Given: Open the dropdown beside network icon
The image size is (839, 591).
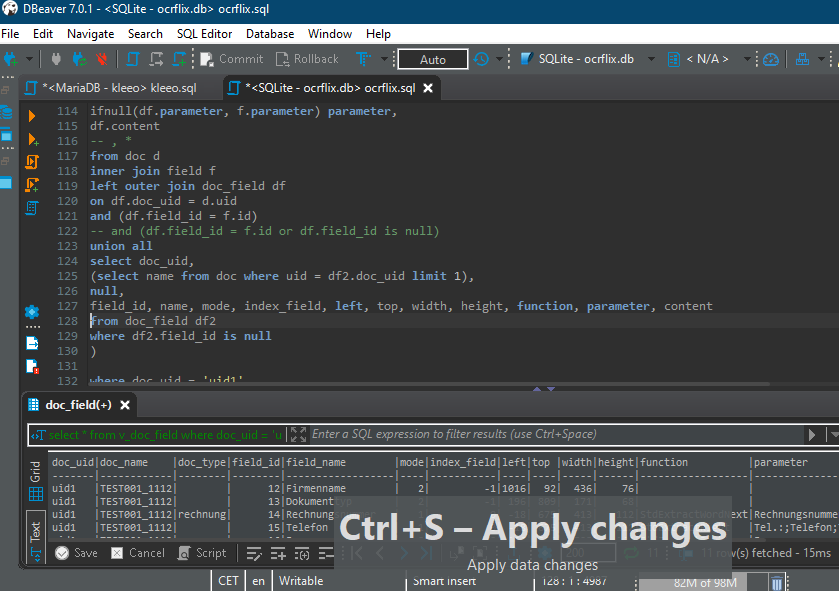Looking at the screenshot, I should [821, 59].
